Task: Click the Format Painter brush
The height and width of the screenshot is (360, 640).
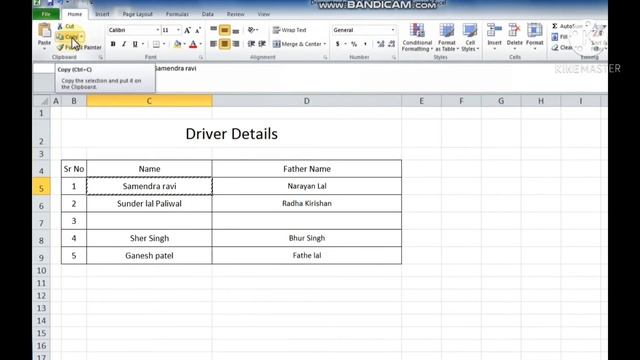Action: (x=79, y=47)
